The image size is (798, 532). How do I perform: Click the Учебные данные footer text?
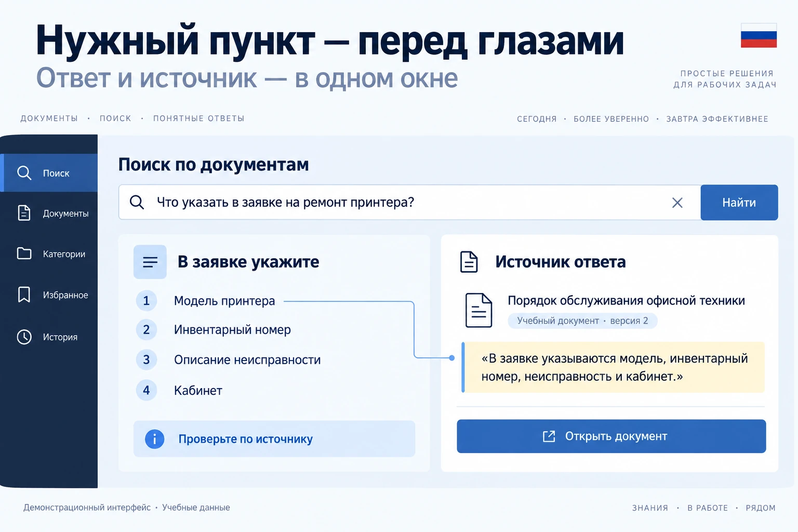tap(196, 508)
